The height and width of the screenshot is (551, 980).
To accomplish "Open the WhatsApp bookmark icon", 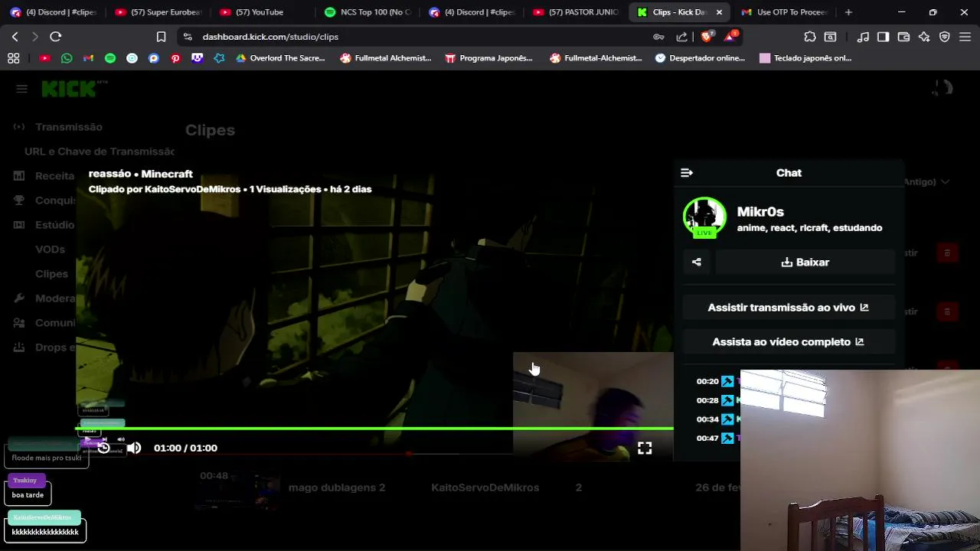I will tap(67, 58).
